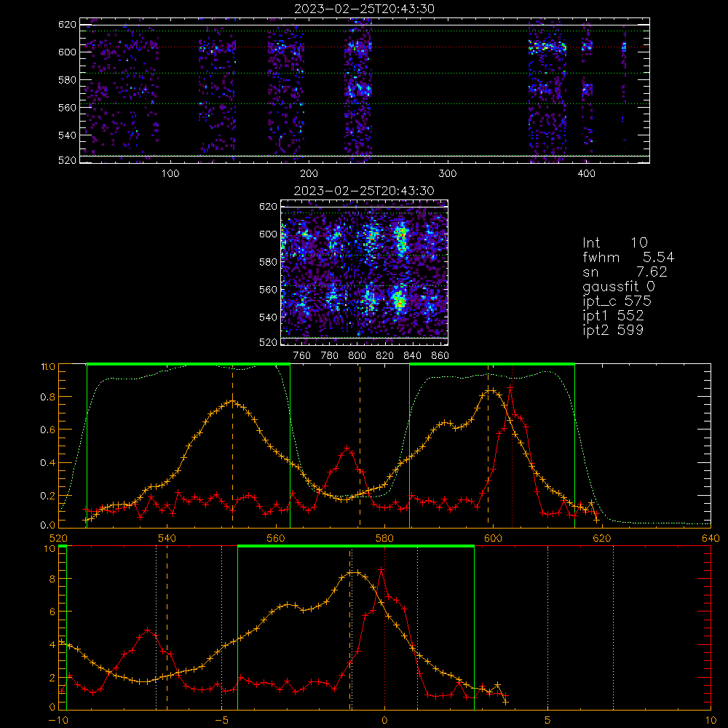Click the orange dashed line at 552 in profile plot
728x728 pixels.
(233, 446)
